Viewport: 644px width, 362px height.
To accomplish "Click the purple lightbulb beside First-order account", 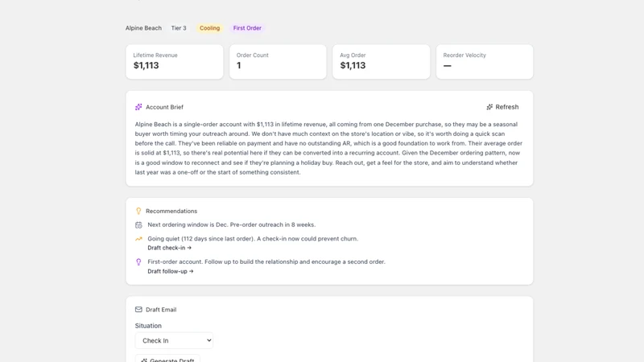I will 138,262.
